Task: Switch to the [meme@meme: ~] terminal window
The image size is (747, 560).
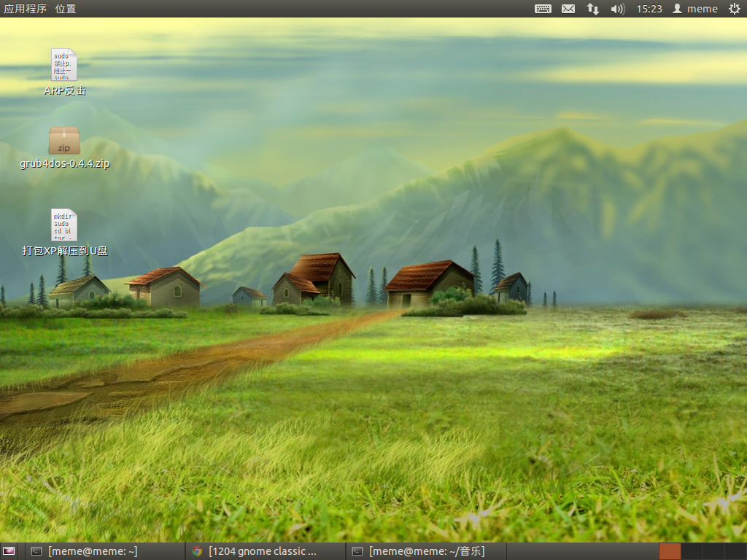Action: point(104,551)
